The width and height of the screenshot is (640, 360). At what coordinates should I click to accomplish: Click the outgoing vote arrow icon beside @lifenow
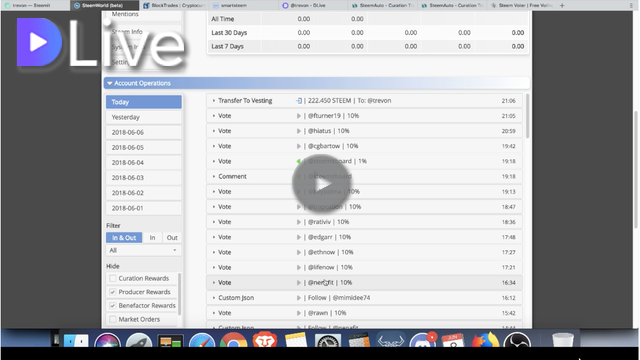[299, 267]
